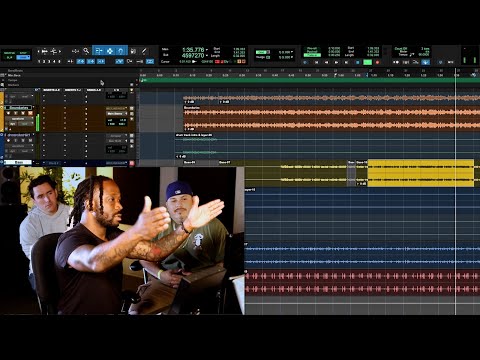
Task: Open teal track's waveform view selector
Action: [19, 146]
